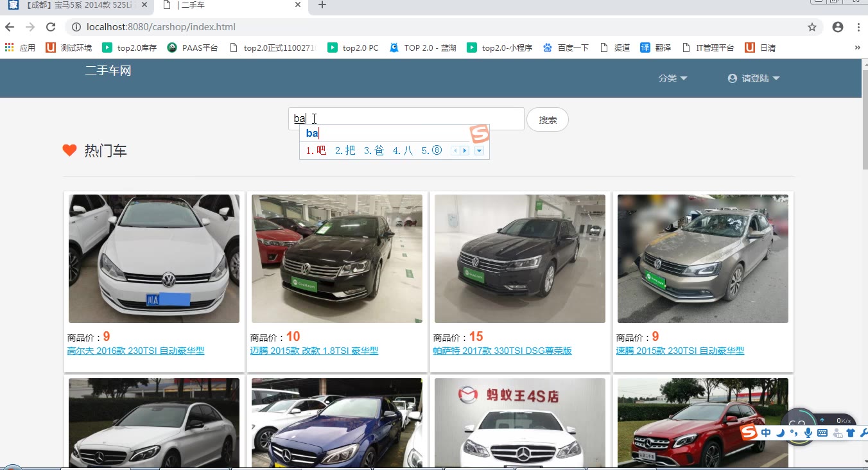This screenshot has height=470, width=868.
Task: Open the 翻译 bookmark
Action: (x=655, y=48)
